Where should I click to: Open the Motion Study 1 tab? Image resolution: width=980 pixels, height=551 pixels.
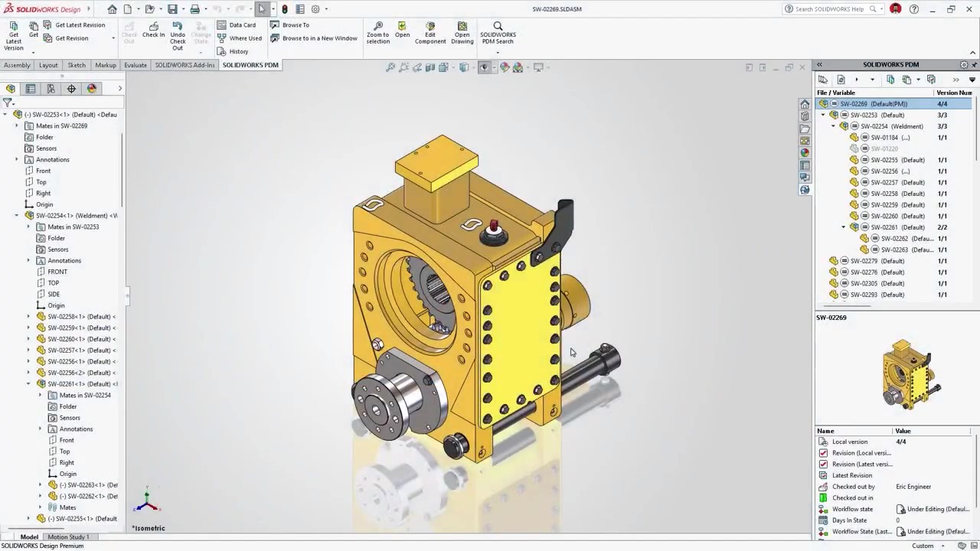tap(68, 536)
